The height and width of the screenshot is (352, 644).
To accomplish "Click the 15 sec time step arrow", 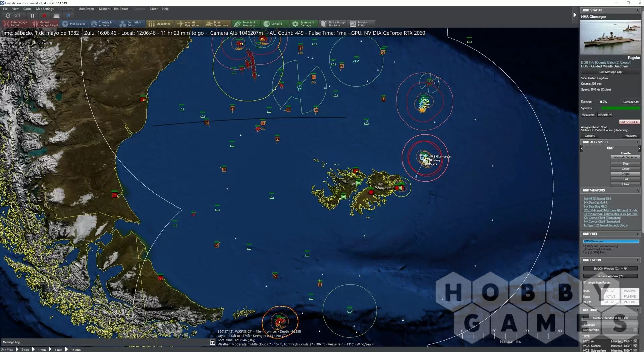I will pyautogui.click(x=17, y=349).
